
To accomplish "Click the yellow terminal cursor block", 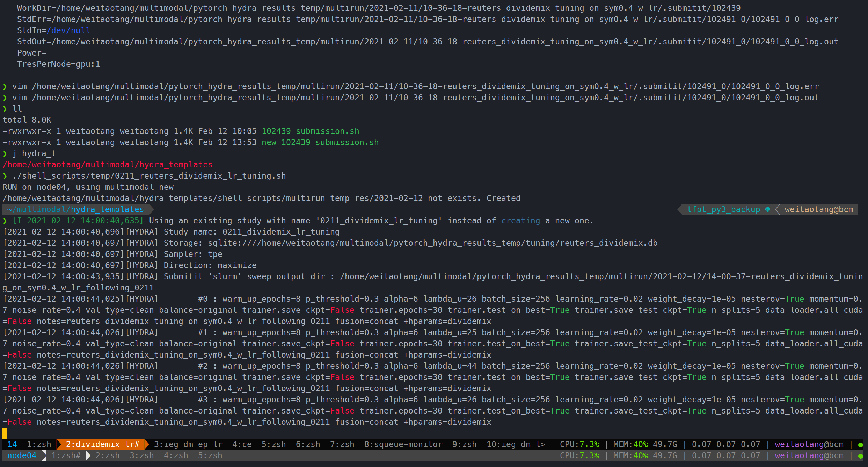I will (x=5, y=433).
